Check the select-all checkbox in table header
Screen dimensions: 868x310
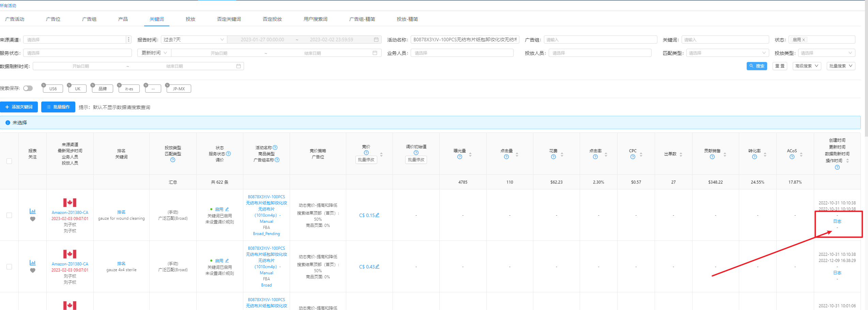coord(9,161)
